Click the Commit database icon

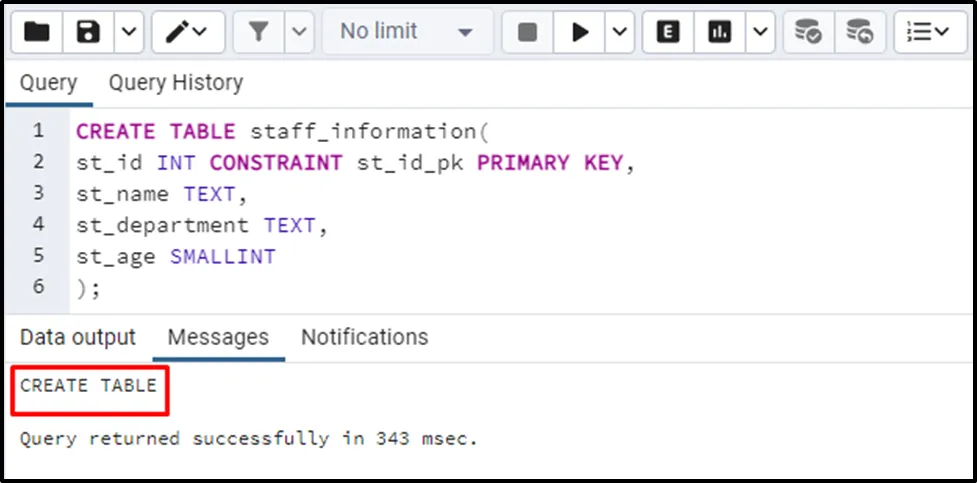pos(807,33)
